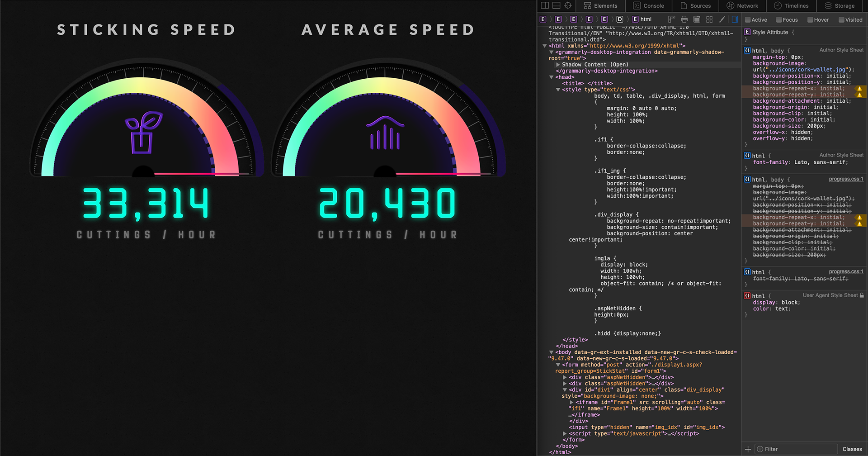Click the color: text property in User Agent rule
Viewport: 868px width, 456px height.
[x=772, y=309]
